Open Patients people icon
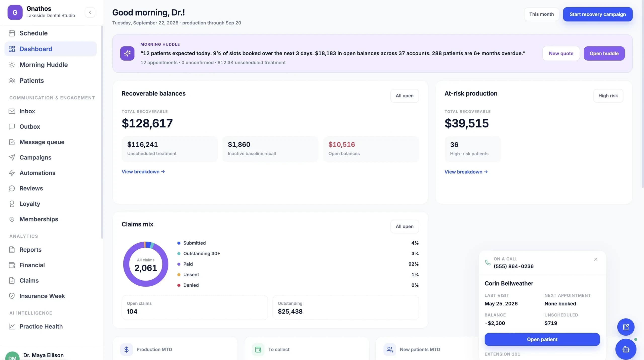 (12, 81)
